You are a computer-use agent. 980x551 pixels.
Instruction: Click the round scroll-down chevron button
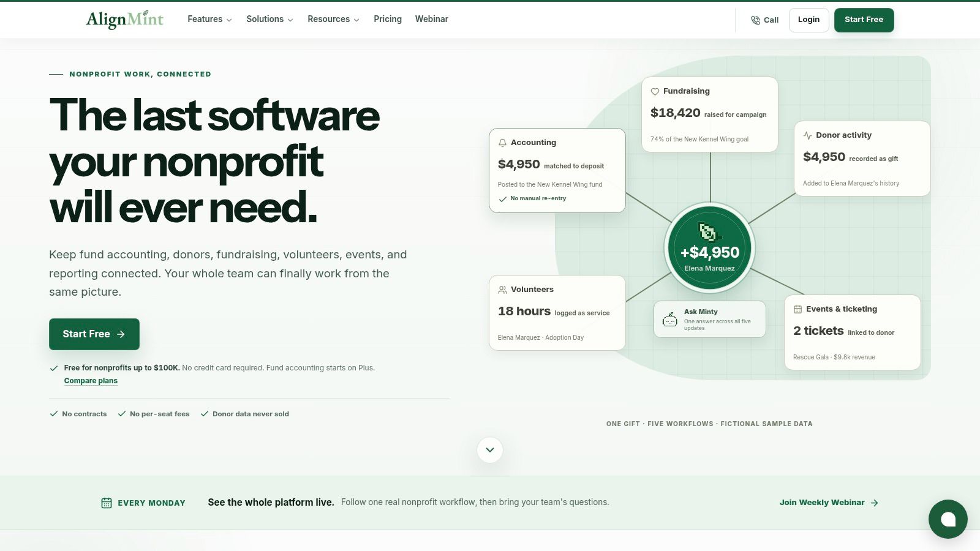490,450
